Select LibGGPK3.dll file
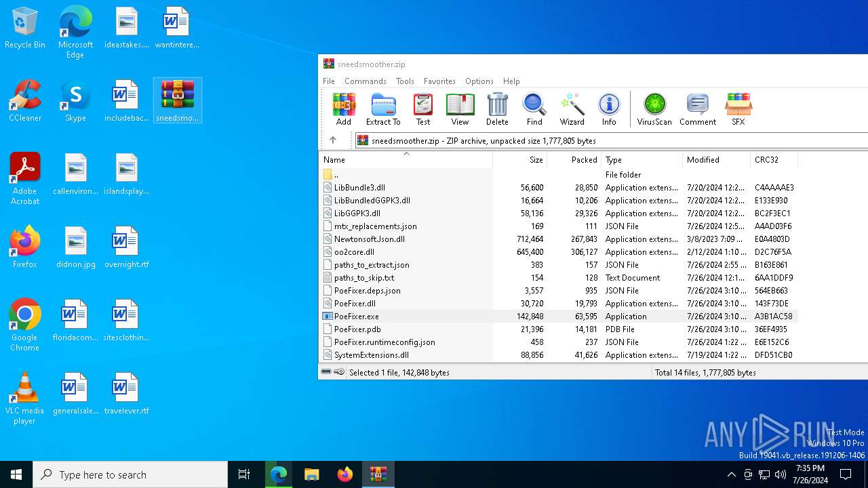This screenshot has width=868, height=488. click(x=559, y=213)
